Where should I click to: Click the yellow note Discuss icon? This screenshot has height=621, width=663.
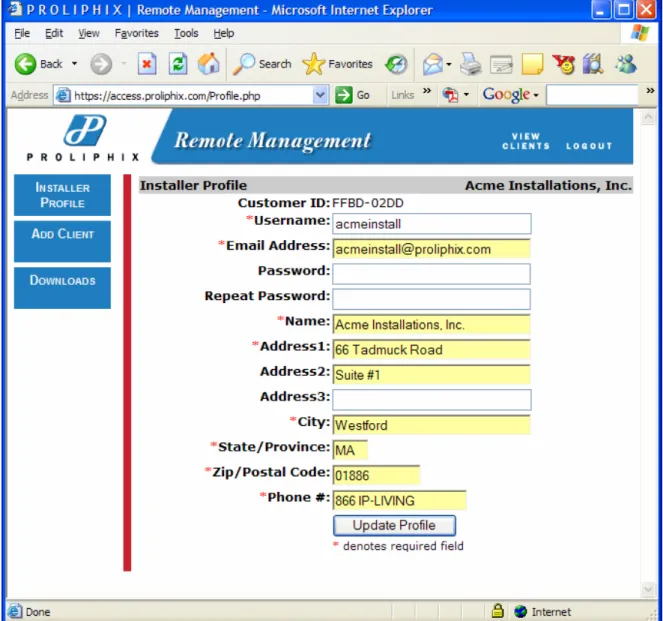(x=532, y=64)
